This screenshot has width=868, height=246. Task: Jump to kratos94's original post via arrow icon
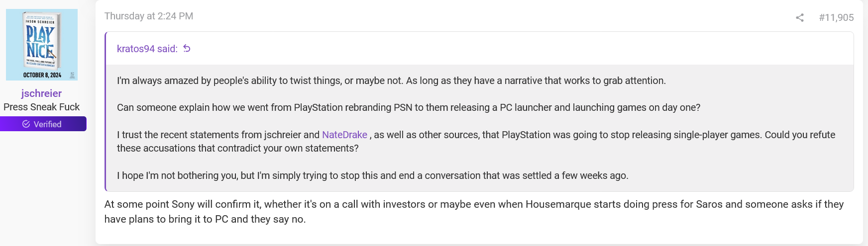pyautogui.click(x=187, y=49)
